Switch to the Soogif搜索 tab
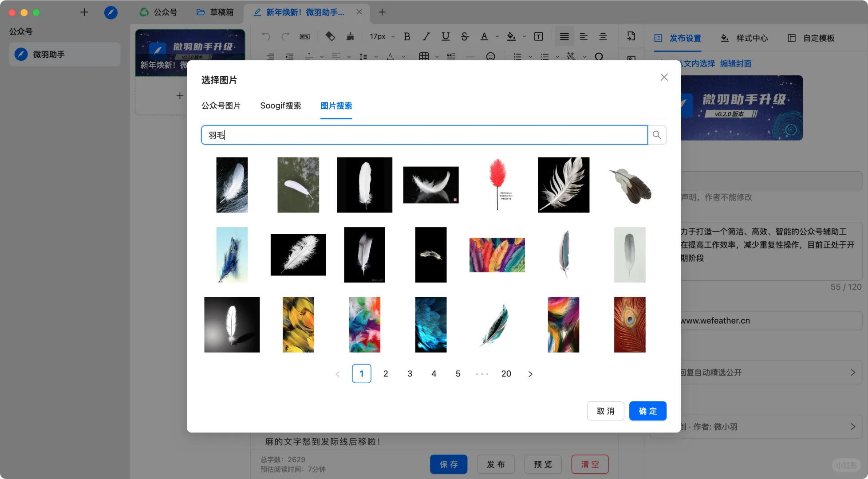 pos(281,106)
